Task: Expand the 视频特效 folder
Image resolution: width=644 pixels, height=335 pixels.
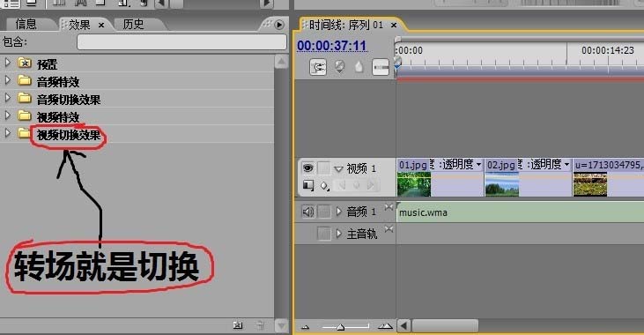Action: click(x=7, y=115)
